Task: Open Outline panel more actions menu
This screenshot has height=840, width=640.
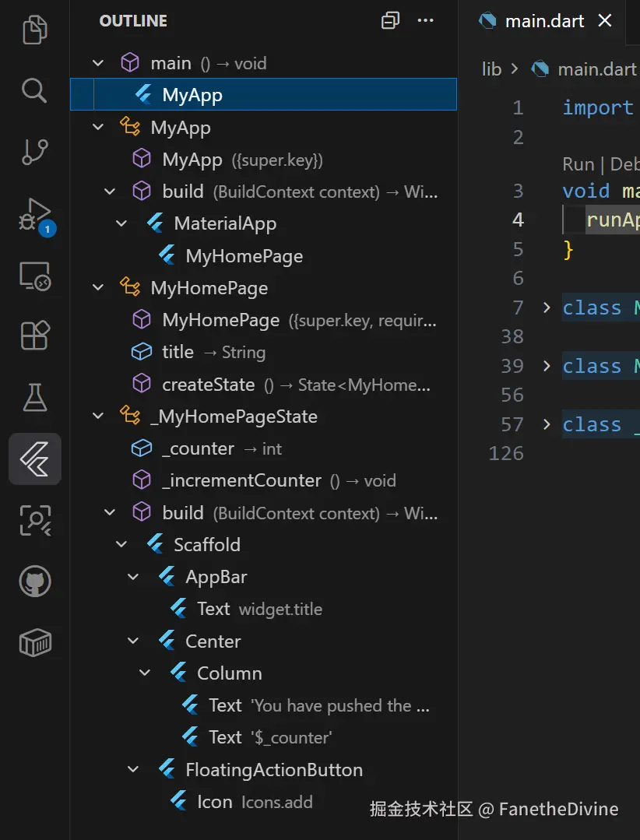Action: [425, 21]
